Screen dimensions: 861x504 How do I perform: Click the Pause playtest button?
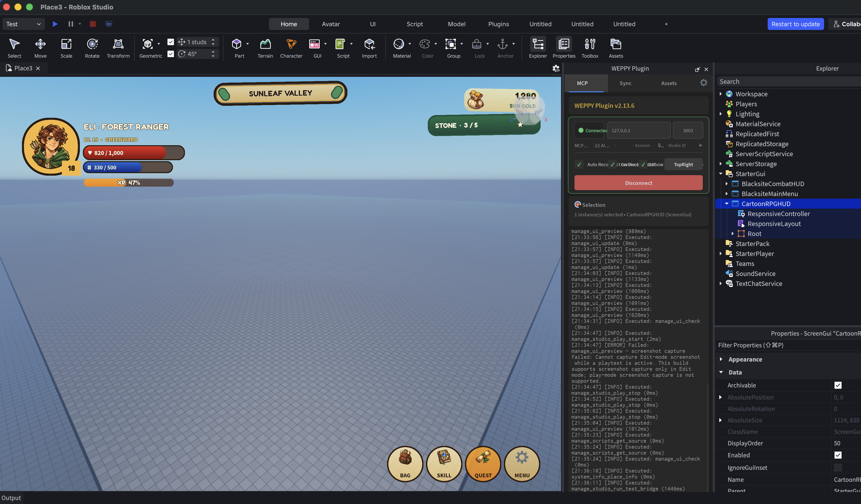point(71,24)
